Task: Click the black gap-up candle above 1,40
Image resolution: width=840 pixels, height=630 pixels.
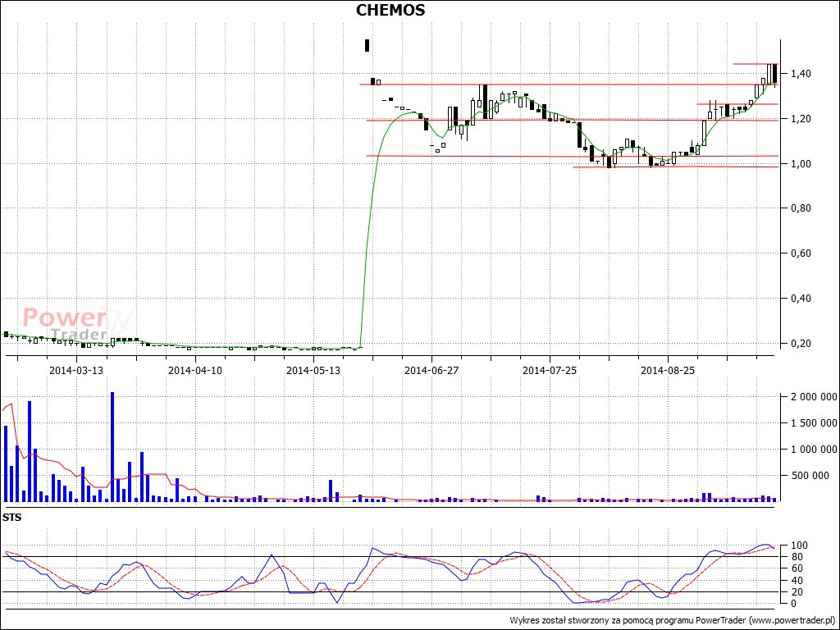Action: [367, 46]
